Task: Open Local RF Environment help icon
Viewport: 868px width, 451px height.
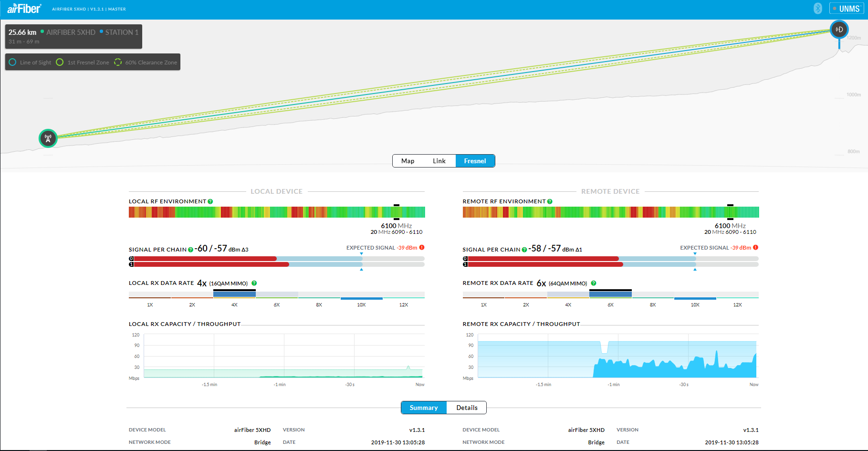Action: tap(210, 201)
